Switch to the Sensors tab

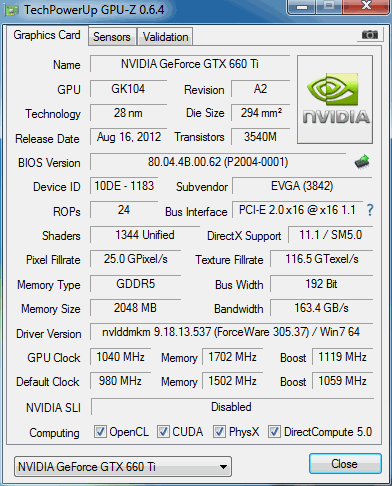pyautogui.click(x=112, y=36)
